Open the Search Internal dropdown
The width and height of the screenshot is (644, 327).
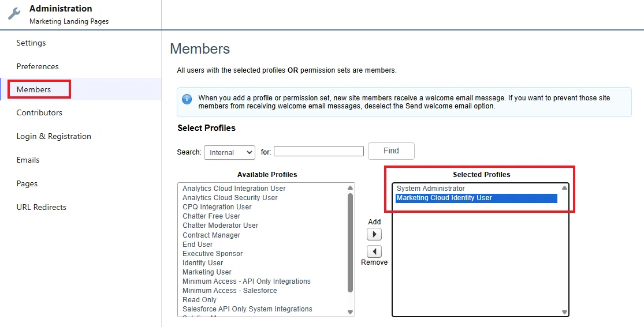230,152
